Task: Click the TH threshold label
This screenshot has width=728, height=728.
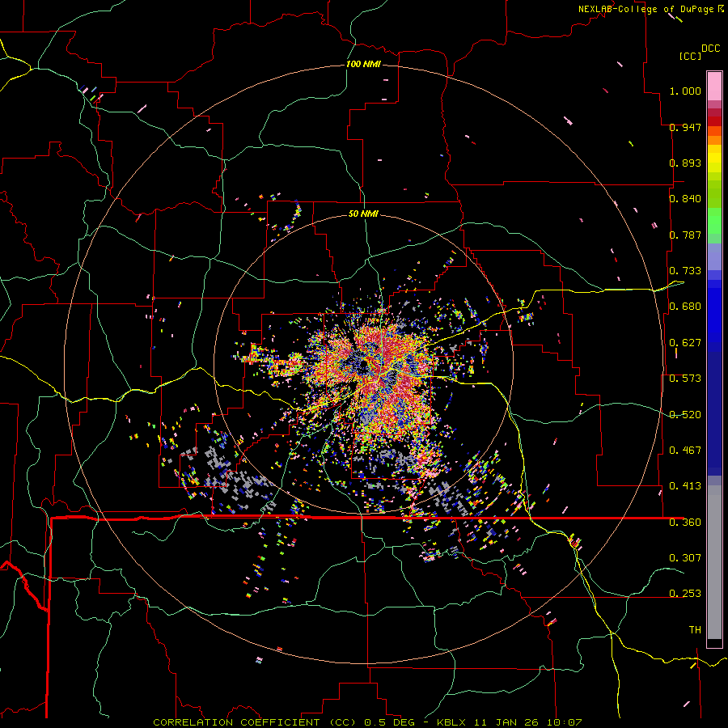Action: (695, 630)
